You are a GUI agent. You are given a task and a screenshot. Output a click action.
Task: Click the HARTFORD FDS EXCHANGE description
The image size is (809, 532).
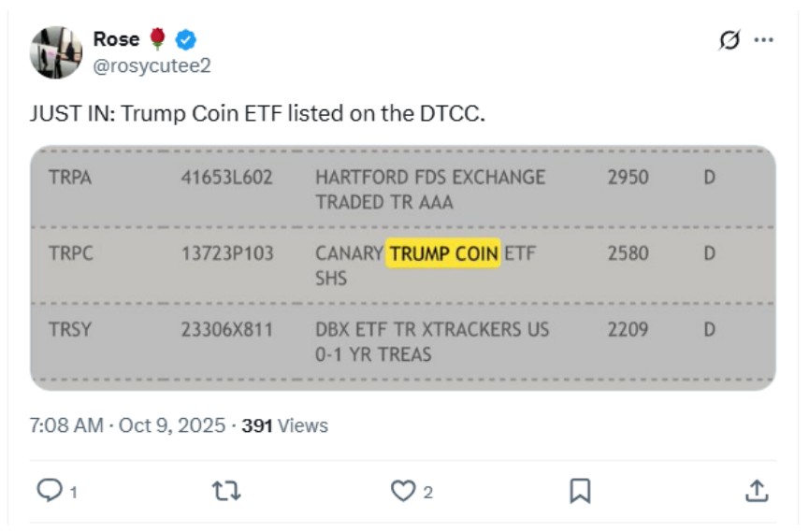click(430, 177)
